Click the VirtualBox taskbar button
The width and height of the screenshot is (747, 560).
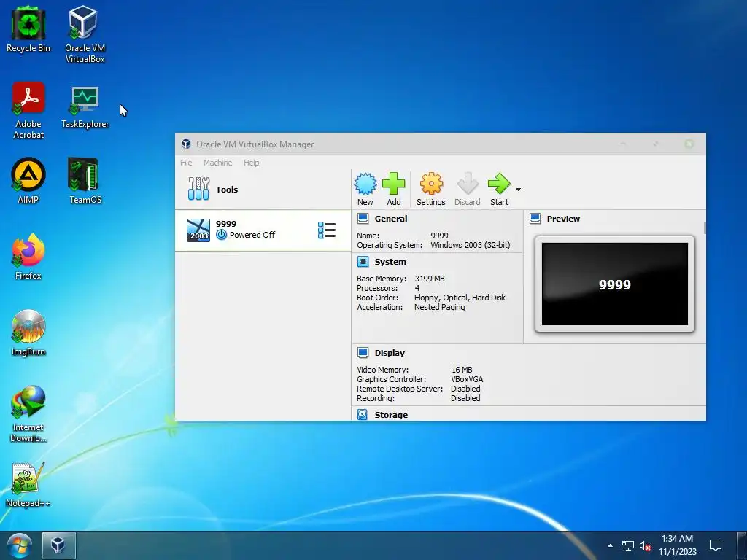[x=58, y=545]
